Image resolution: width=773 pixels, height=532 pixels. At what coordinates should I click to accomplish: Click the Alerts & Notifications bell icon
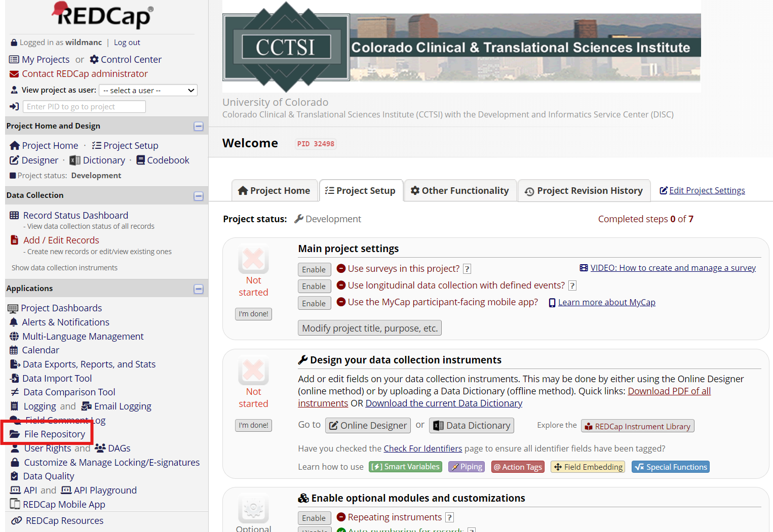[14, 322]
